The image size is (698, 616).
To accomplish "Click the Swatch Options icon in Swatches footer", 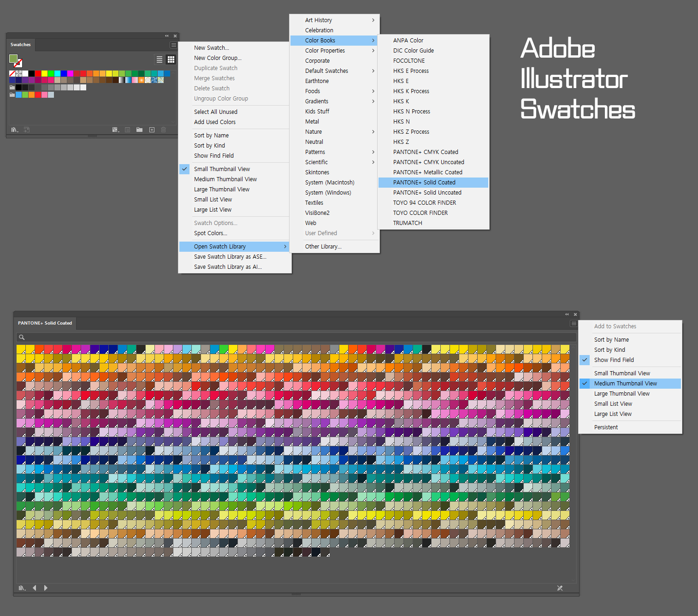I will coord(127,130).
